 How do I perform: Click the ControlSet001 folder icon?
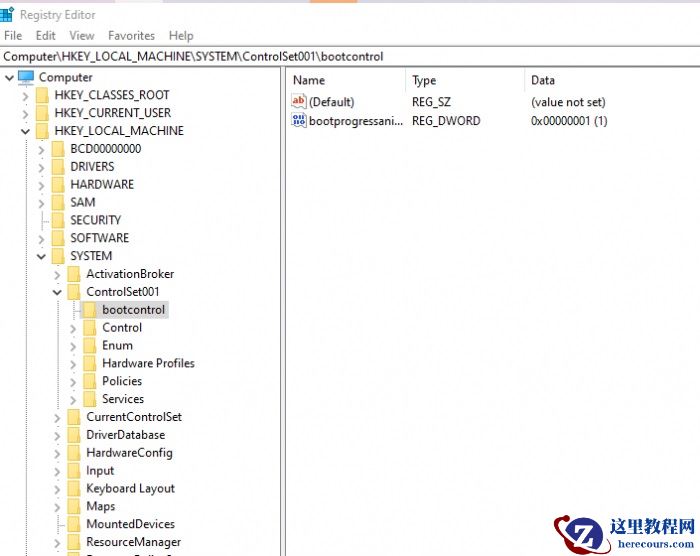(74, 292)
